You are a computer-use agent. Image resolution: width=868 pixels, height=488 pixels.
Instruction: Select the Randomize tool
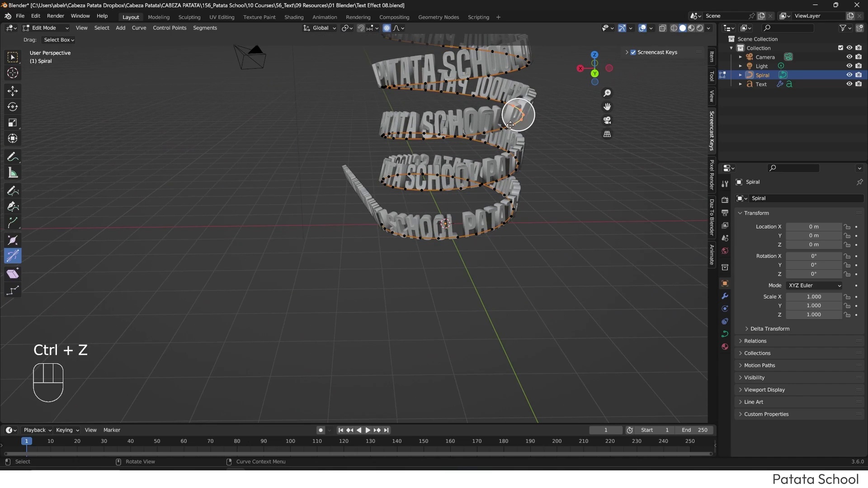pyautogui.click(x=13, y=290)
